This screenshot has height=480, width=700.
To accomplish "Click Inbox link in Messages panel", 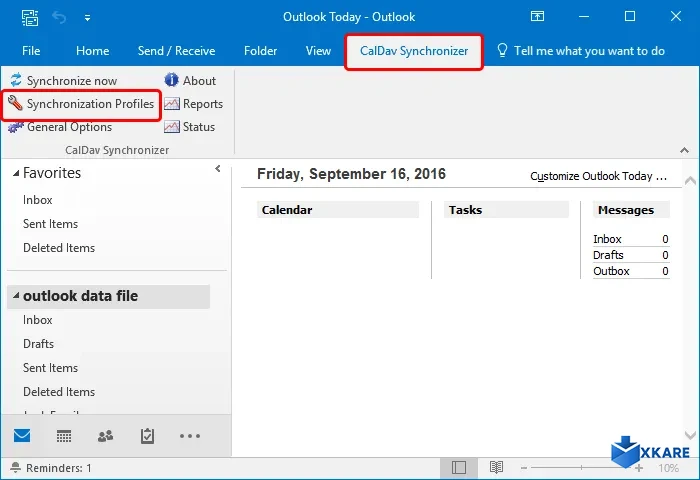I will coord(607,239).
